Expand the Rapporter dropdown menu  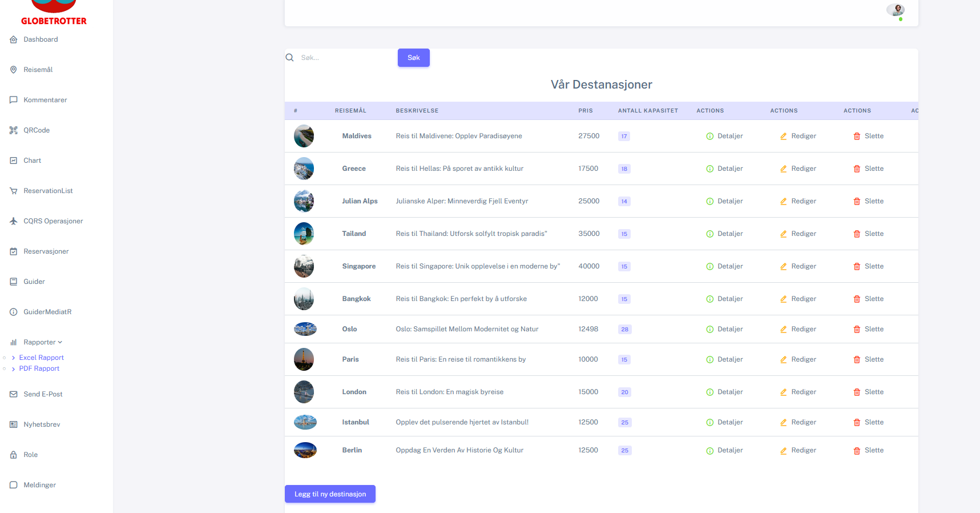[42, 342]
